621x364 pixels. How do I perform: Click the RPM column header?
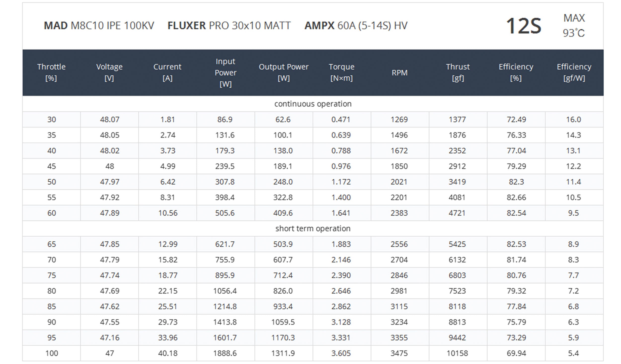[399, 73]
